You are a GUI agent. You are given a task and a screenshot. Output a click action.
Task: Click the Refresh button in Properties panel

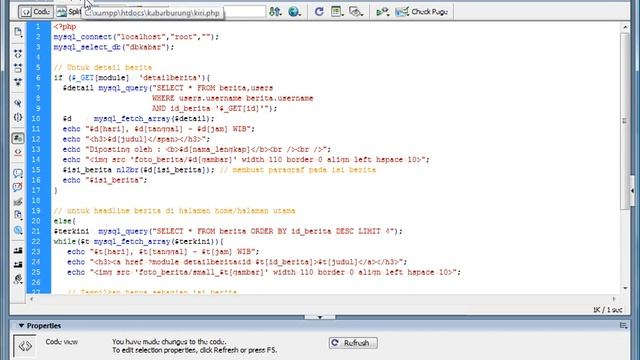(x=353, y=343)
